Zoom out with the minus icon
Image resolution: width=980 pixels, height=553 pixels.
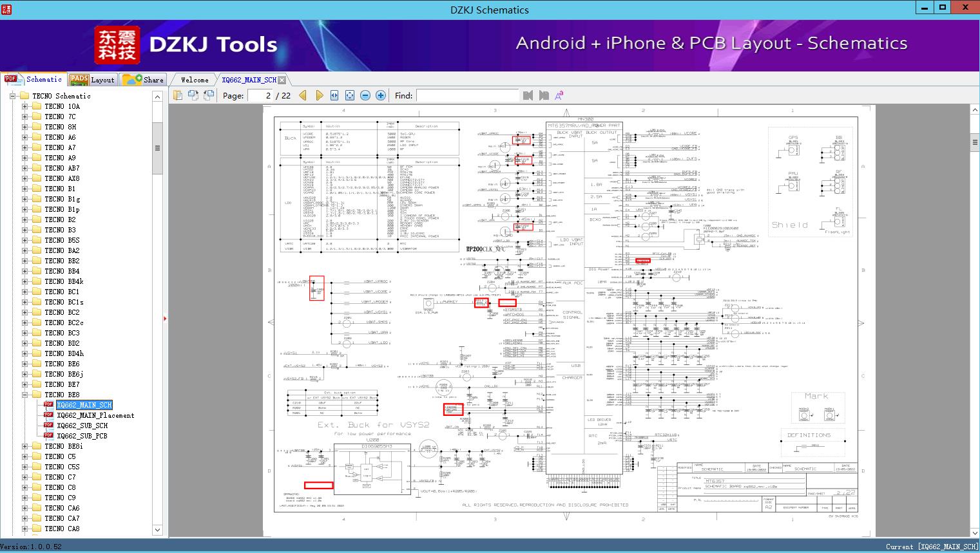(365, 95)
